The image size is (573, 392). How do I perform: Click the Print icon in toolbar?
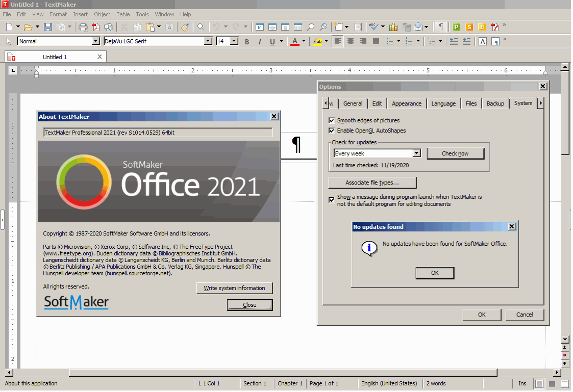tap(83, 27)
